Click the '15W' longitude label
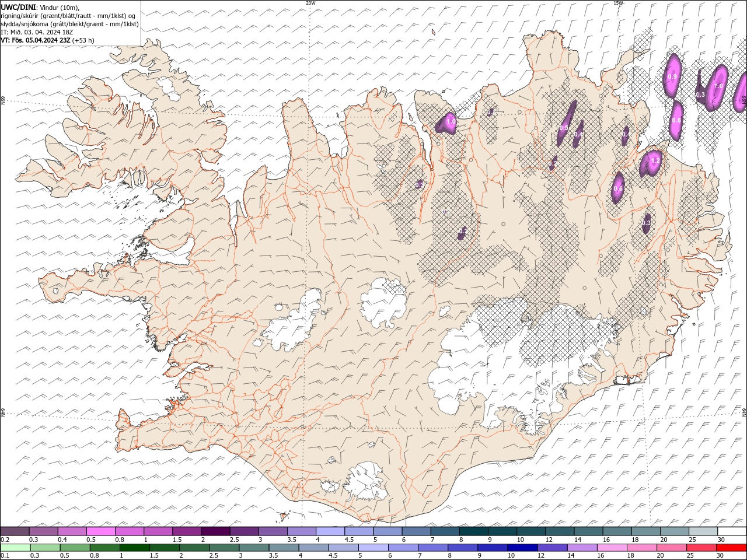Image resolution: width=747 pixels, height=560 pixels. (x=618, y=3)
